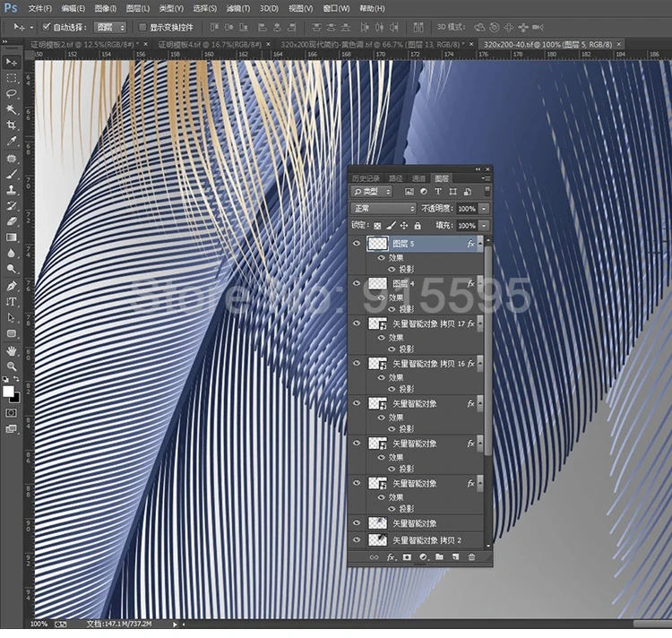The image size is (672, 638).
Task: Switch to 证明模板2.tif document tab
Action: [81, 43]
